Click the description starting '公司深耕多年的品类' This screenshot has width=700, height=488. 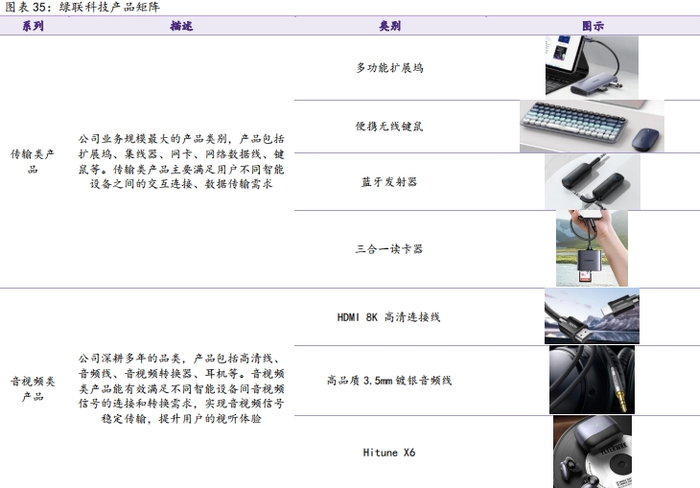pos(181,388)
